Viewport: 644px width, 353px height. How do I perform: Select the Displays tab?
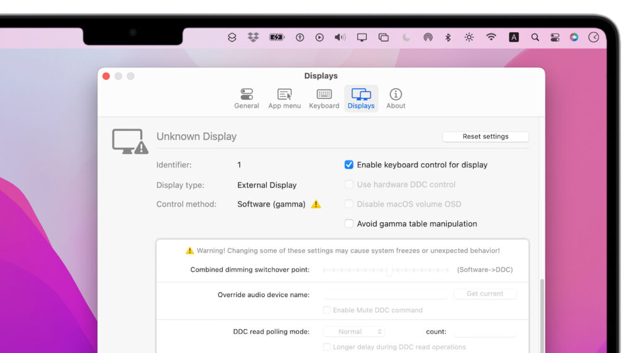[x=361, y=99]
